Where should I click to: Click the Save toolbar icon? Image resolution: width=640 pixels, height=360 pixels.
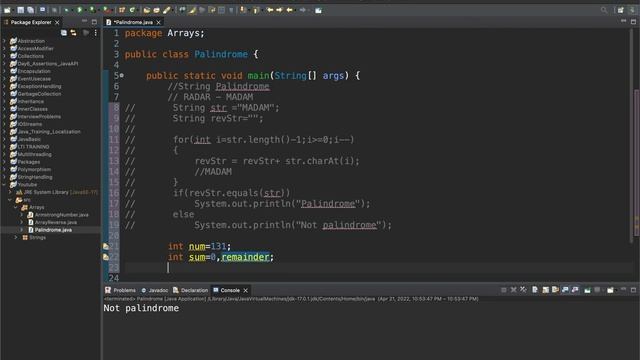(20, 10)
